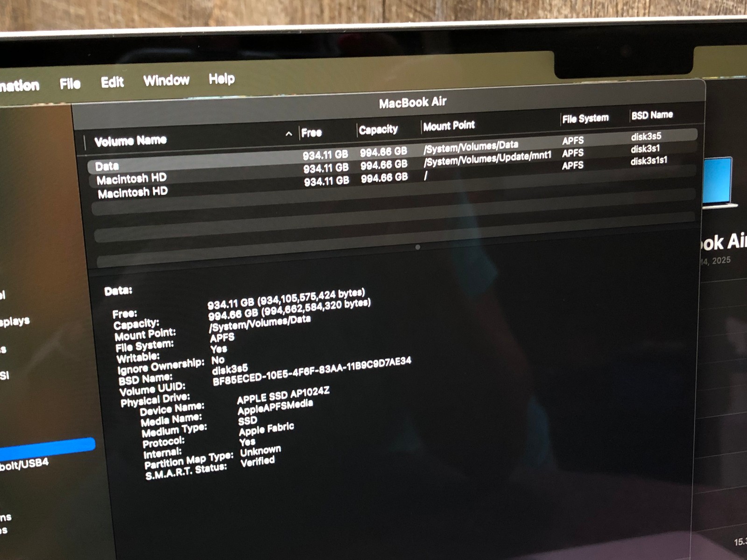This screenshot has height=560, width=747.
Task: Click /System/Volumes/Data cell in volume table
Action: tap(471, 147)
